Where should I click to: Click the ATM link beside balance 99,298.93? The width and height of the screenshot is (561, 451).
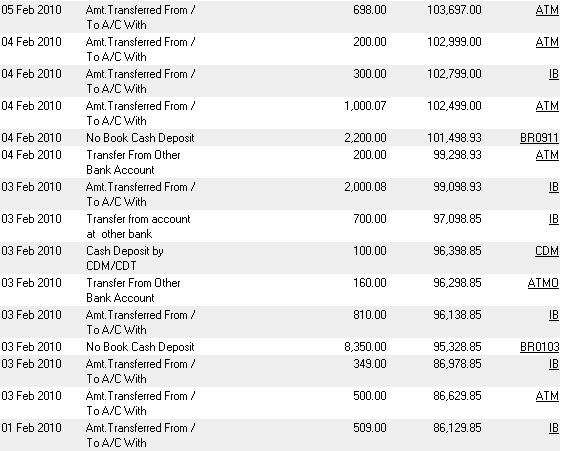click(547, 155)
